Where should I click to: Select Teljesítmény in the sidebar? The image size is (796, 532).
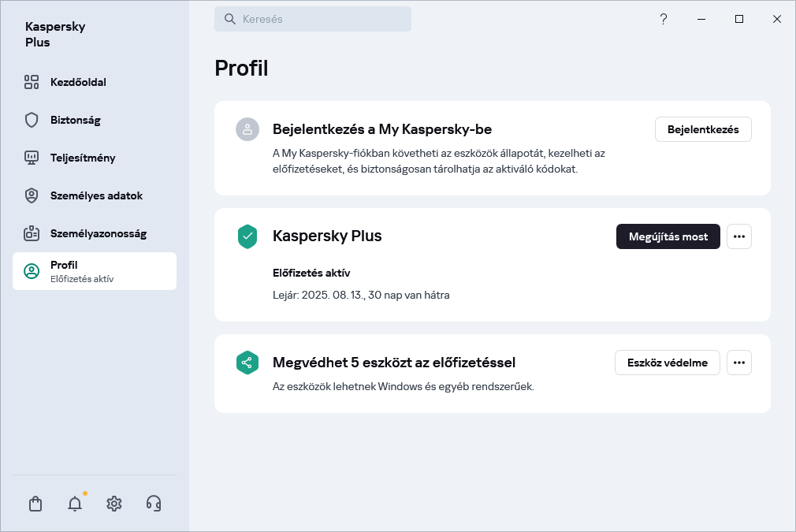pos(83,158)
